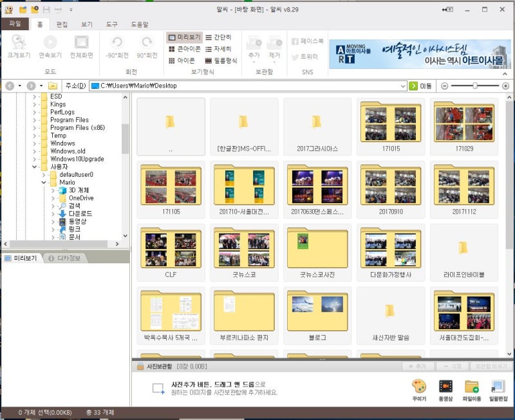Expand the OneDrive tree node

point(53,198)
